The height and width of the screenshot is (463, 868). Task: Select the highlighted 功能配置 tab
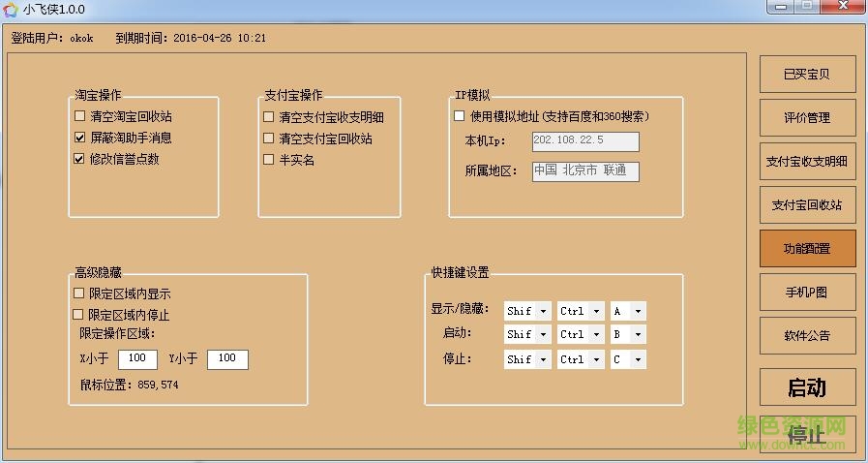click(x=808, y=249)
